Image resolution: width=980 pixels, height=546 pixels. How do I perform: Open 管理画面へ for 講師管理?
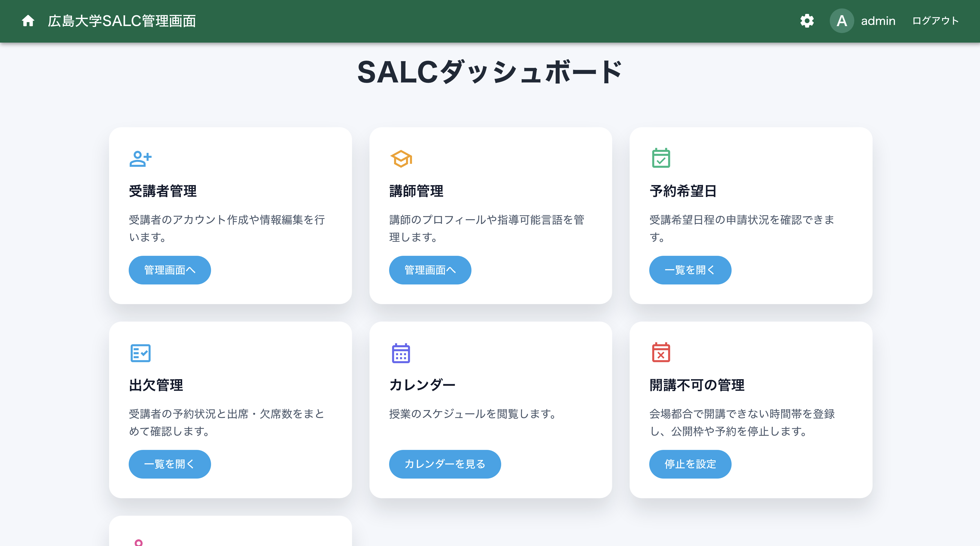pyautogui.click(x=430, y=270)
